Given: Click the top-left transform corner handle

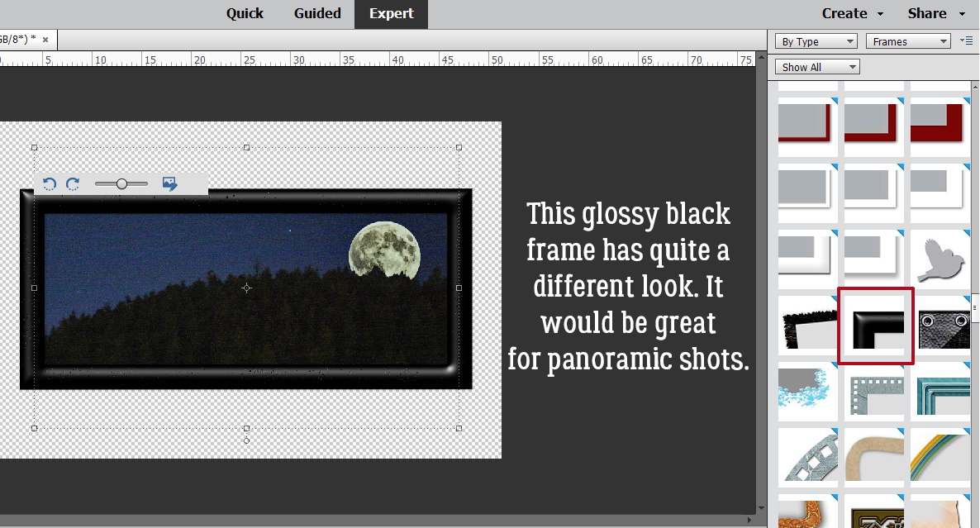Looking at the screenshot, I should [x=35, y=147].
